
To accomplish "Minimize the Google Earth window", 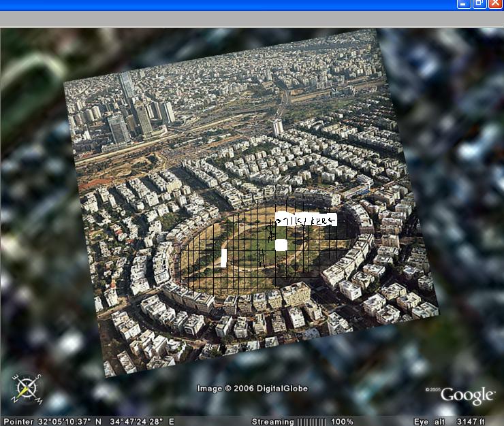I will pyautogui.click(x=464, y=4).
